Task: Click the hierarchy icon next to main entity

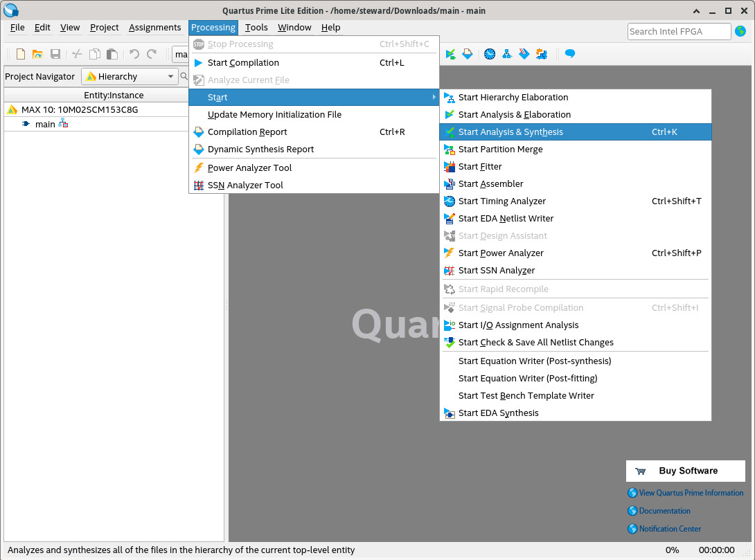Action: 63,124
